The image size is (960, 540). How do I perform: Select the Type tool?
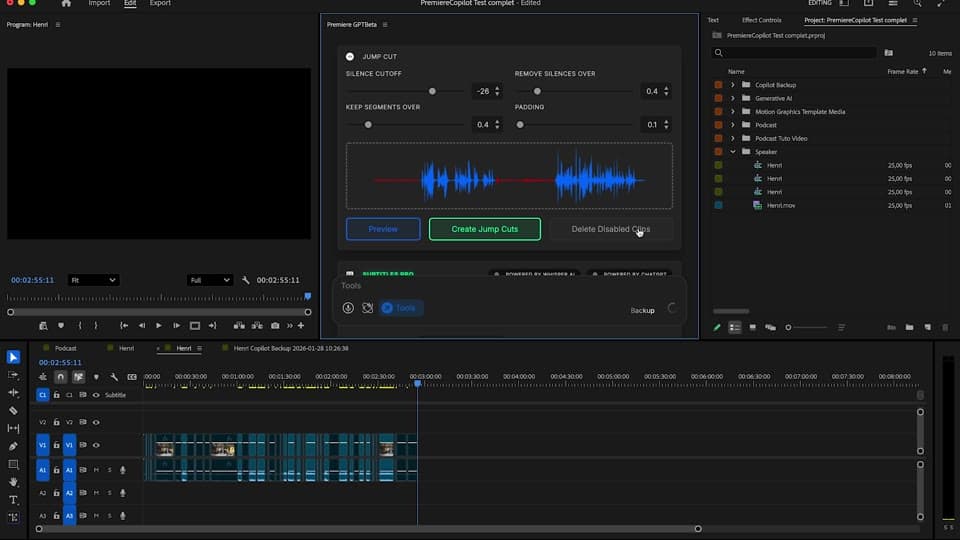point(13,500)
